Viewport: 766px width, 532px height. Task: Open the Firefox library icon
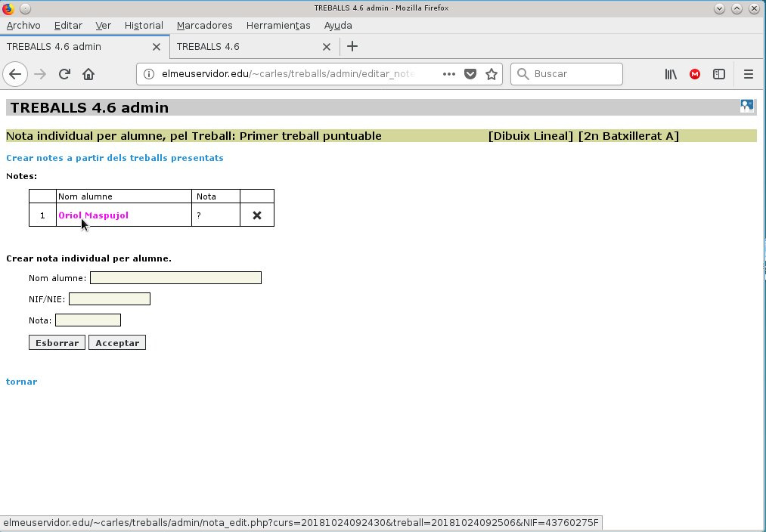click(671, 74)
